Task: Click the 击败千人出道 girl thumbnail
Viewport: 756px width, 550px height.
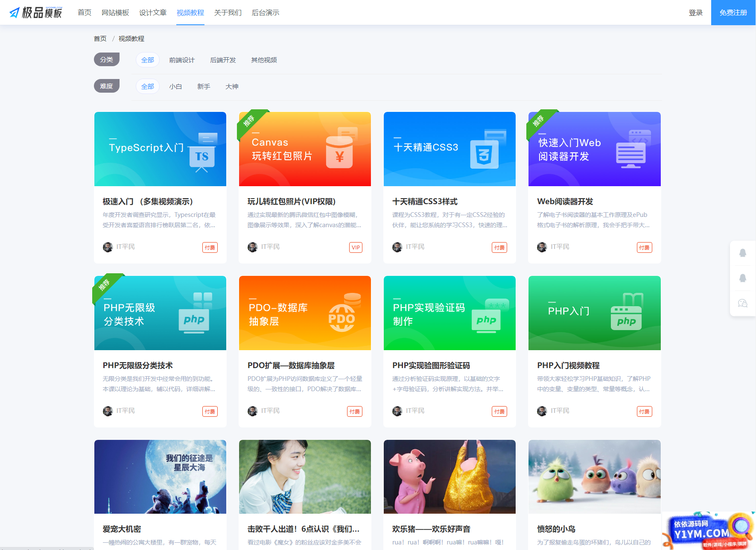Action: 305,477
